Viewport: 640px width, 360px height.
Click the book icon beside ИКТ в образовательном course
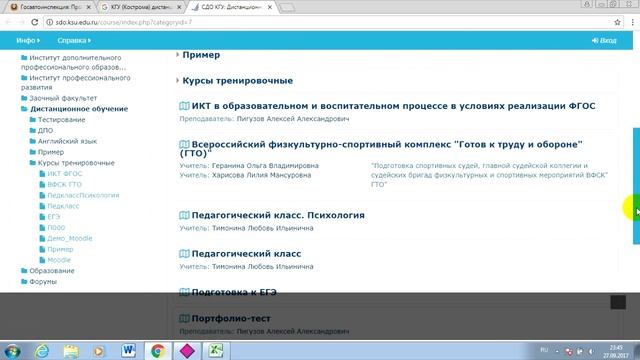tap(184, 106)
